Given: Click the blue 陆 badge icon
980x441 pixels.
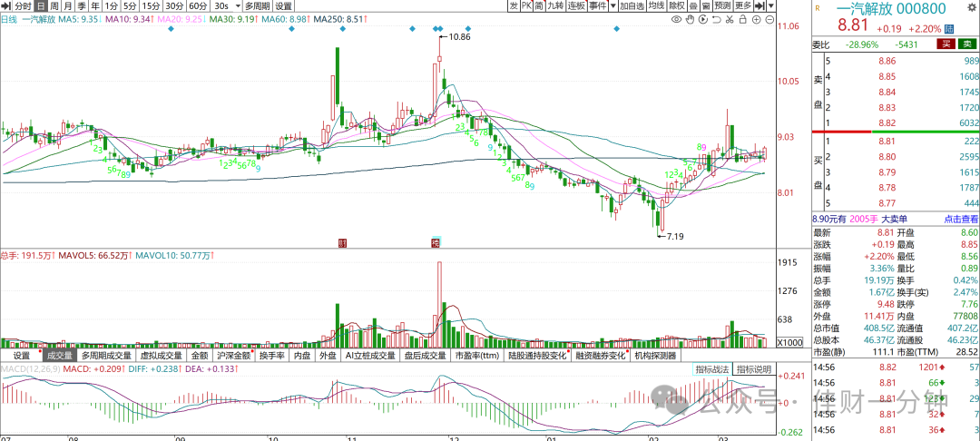Looking at the screenshot, I should (949, 29).
